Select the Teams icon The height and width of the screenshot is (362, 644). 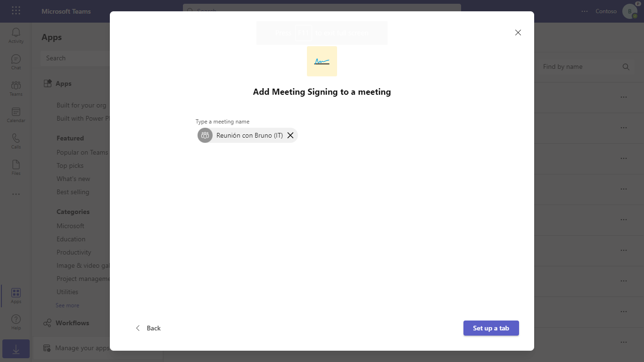click(16, 88)
